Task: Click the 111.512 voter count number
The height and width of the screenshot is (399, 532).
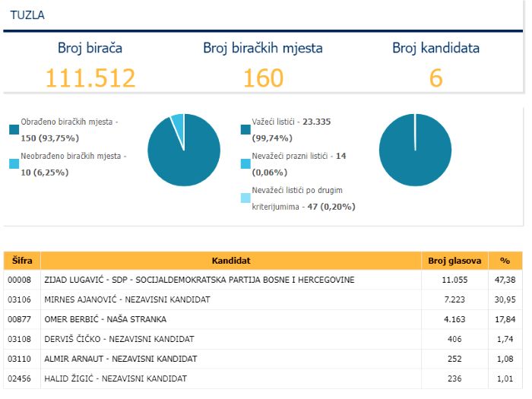Action: coord(90,78)
